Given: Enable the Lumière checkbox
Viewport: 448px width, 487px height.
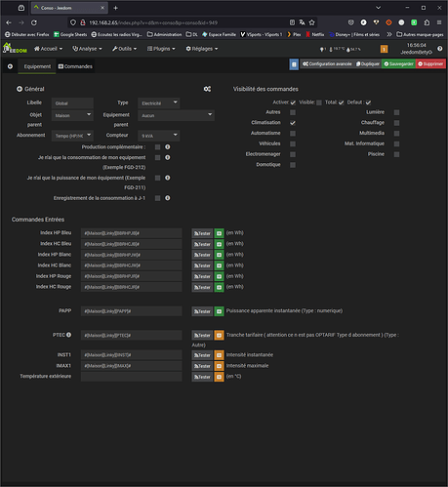Looking at the screenshot, I should click(x=396, y=112).
